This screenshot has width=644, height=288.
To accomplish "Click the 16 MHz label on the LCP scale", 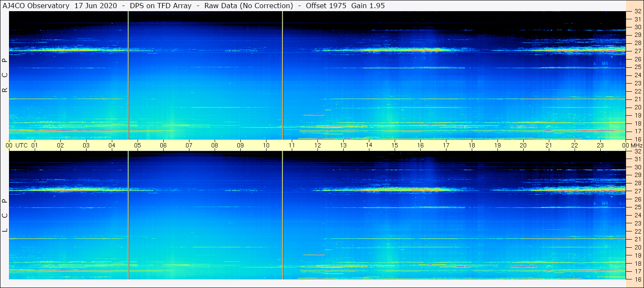I will click(637, 279).
